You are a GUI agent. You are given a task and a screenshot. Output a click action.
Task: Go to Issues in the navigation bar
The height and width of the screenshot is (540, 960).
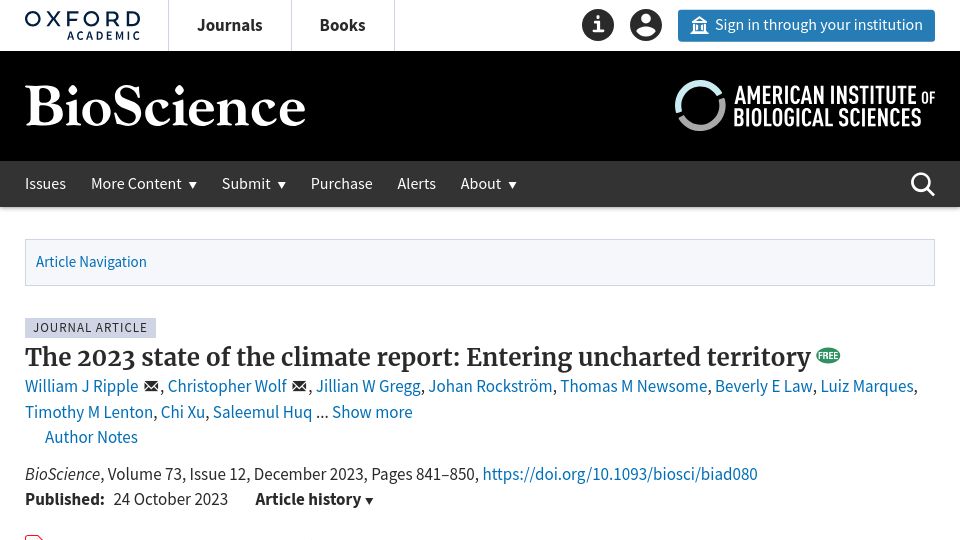tap(45, 184)
